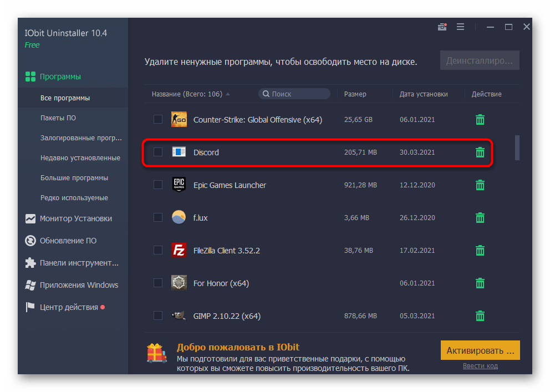Select the Монитор Установки sidebar icon

coord(31,218)
